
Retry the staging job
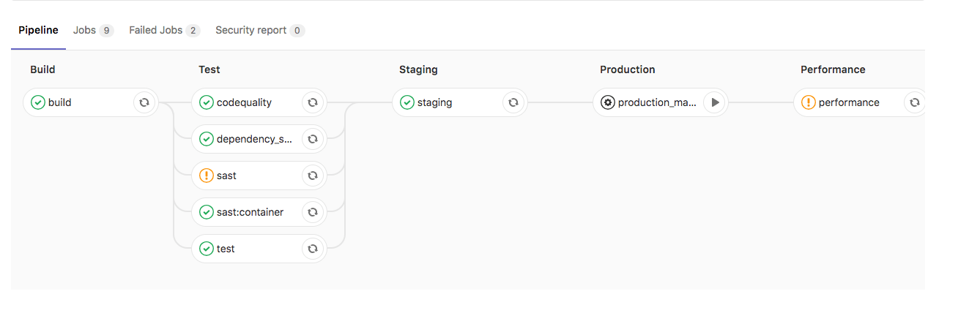pyautogui.click(x=513, y=102)
